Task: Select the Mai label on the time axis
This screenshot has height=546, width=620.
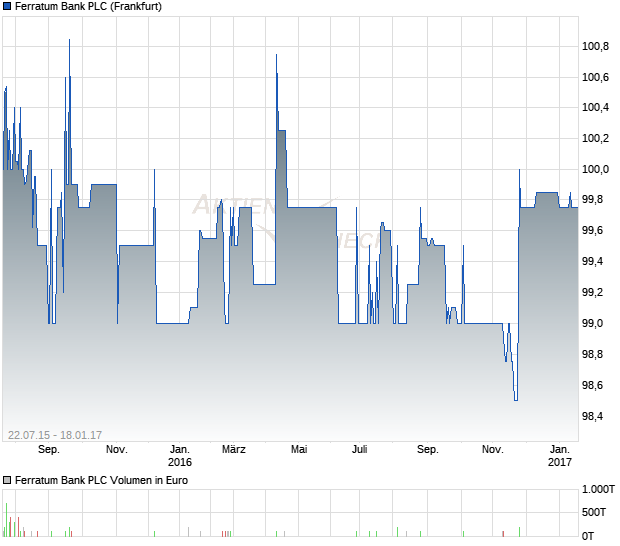Action: (x=298, y=450)
